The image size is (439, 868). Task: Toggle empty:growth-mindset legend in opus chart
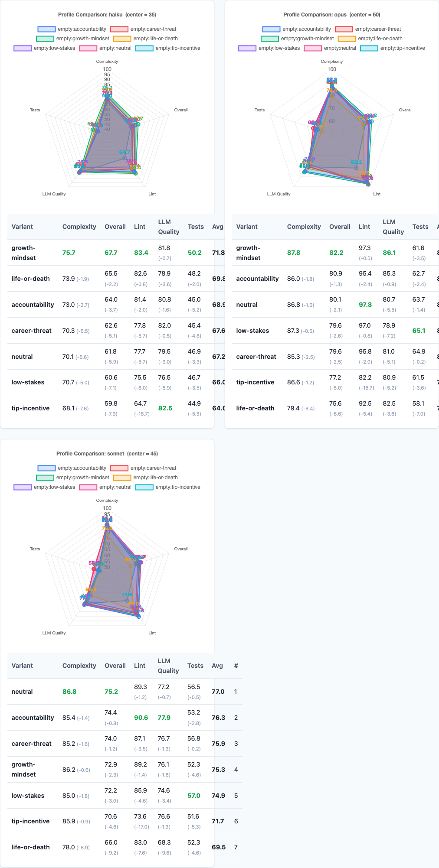tap(297, 39)
